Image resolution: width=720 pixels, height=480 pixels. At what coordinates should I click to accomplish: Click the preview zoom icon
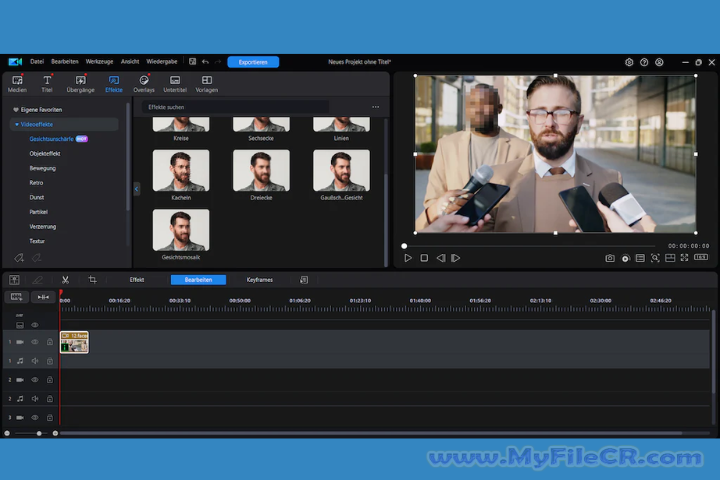click(655, 258)
